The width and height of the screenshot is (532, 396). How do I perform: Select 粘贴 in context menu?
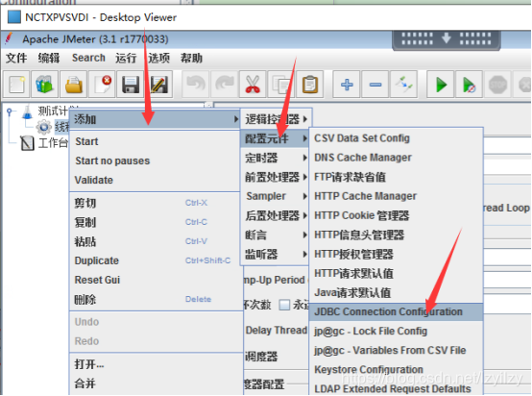click(x=155, y=241)
